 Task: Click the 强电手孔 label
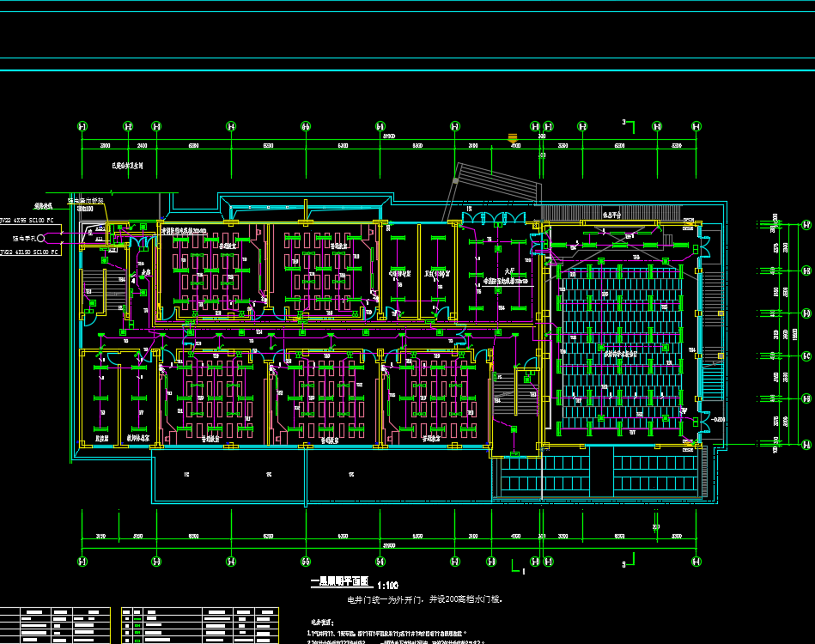click(24, 239)
